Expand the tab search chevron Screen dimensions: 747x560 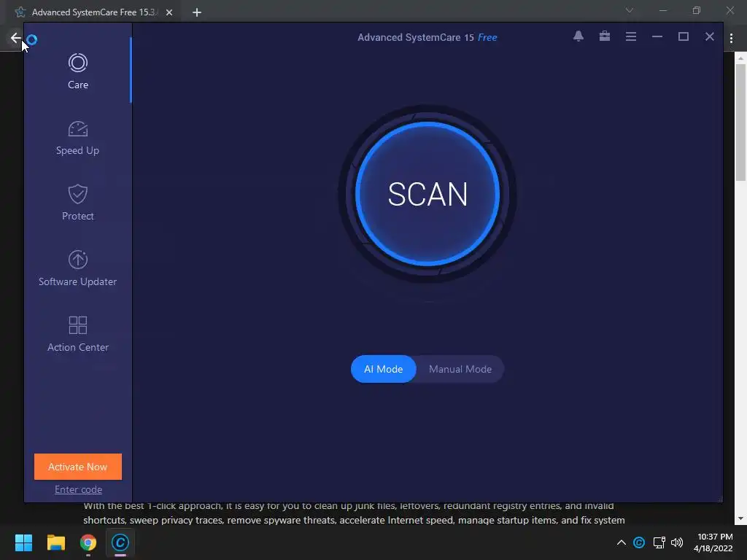(630, 10)
